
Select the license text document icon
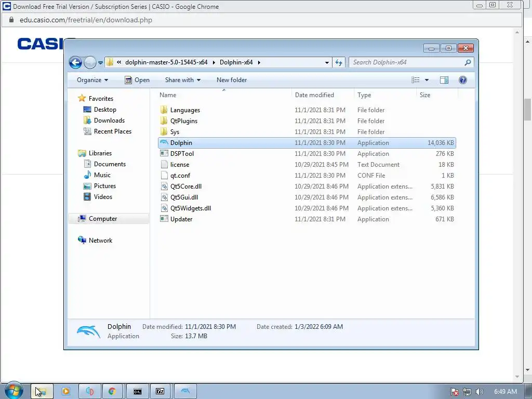coord(164,164)
